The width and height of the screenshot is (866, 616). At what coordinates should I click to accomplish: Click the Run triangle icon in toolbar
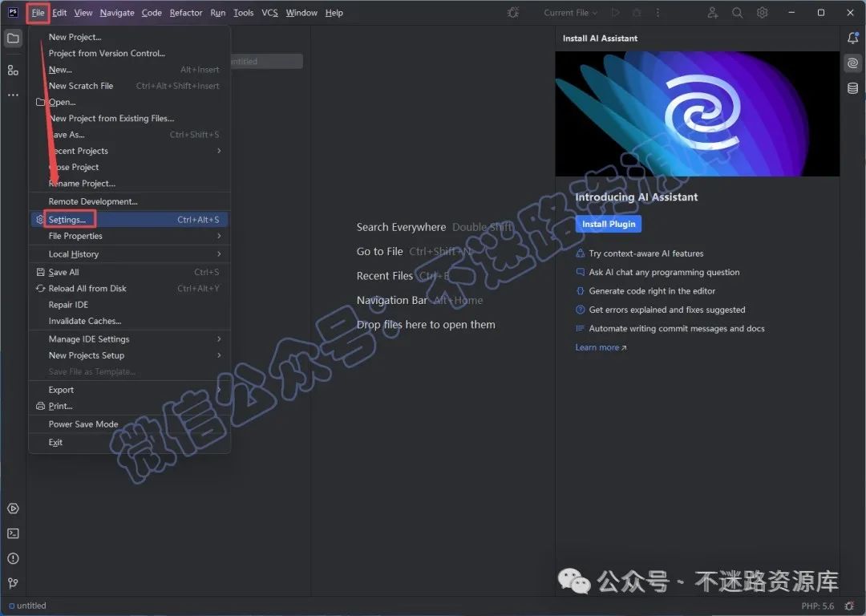[x=615, y=13]
